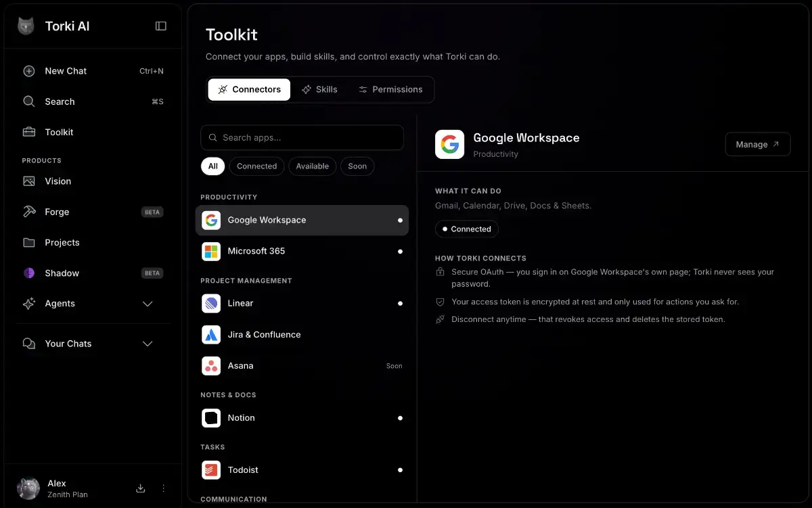Click the Microsoft 365 icon
812x508 pixels.
[211, 251]
